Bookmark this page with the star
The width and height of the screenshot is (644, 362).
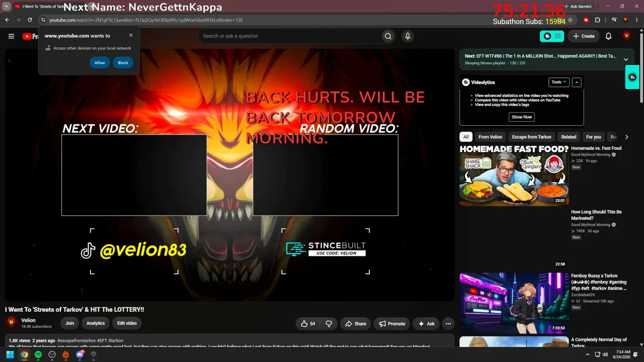coord(570,20)
